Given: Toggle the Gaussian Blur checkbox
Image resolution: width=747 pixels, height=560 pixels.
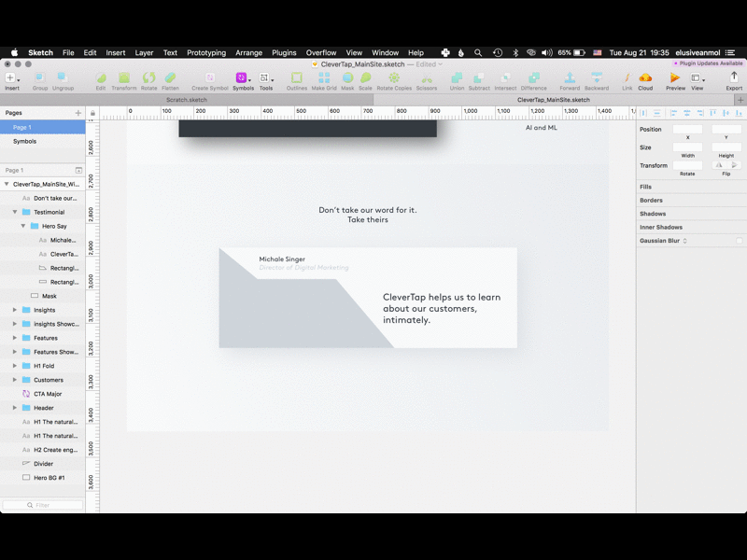Looking at the screenshot, I should (739, 241).
